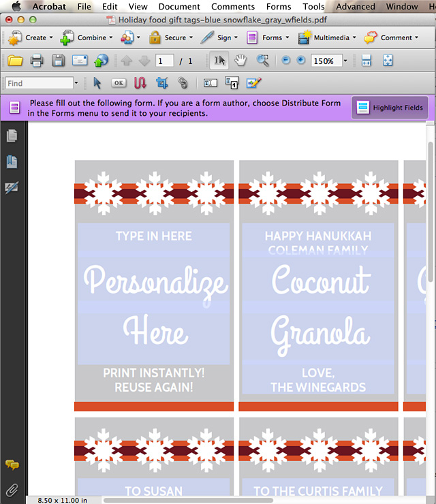Open the Document menu
Viewport: 436px width, 504px height.
click(179, 6)
